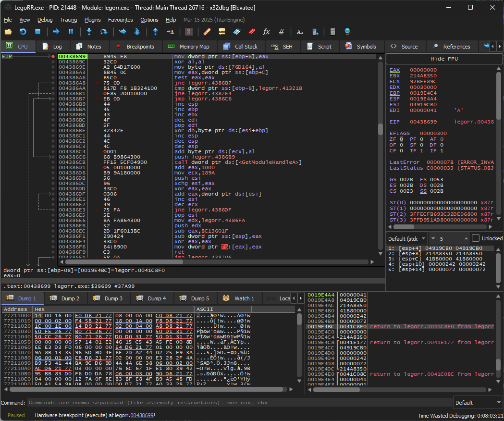Click the disassembly horizontal scrollbar thumb
This screenshot has height=421, width=504.
pyautogui.click(x=123, y=262)
